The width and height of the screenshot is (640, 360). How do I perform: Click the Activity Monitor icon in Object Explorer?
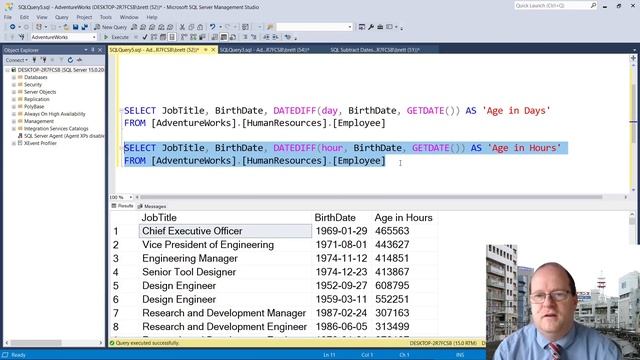[x=80, y=60]
